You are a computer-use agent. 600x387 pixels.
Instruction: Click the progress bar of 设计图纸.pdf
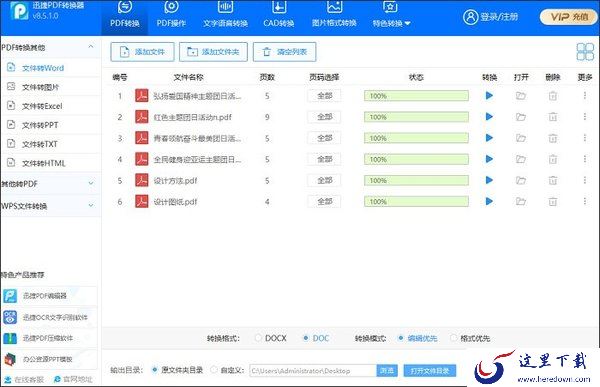click(x=416, y=201)
